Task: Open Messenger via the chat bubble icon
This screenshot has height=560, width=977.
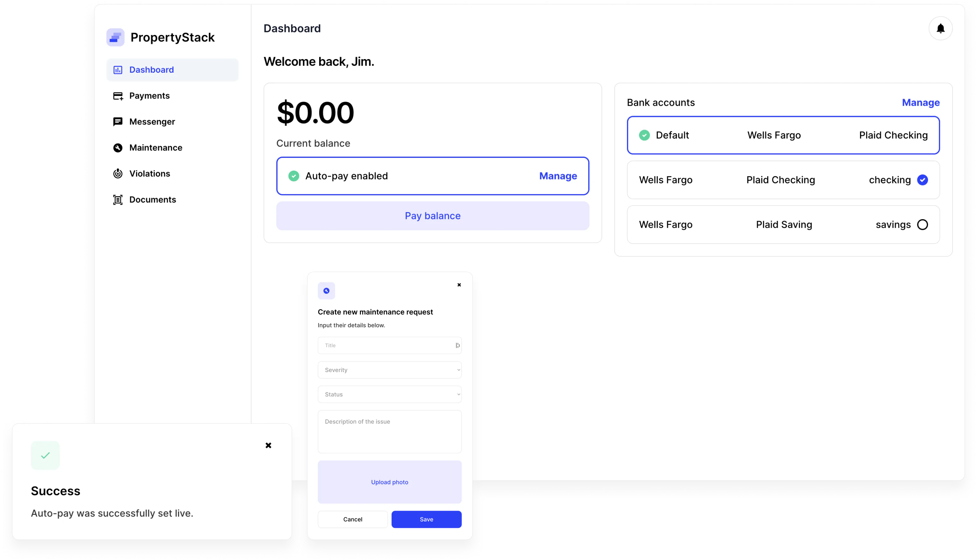Action: click(x=118, y=122)
